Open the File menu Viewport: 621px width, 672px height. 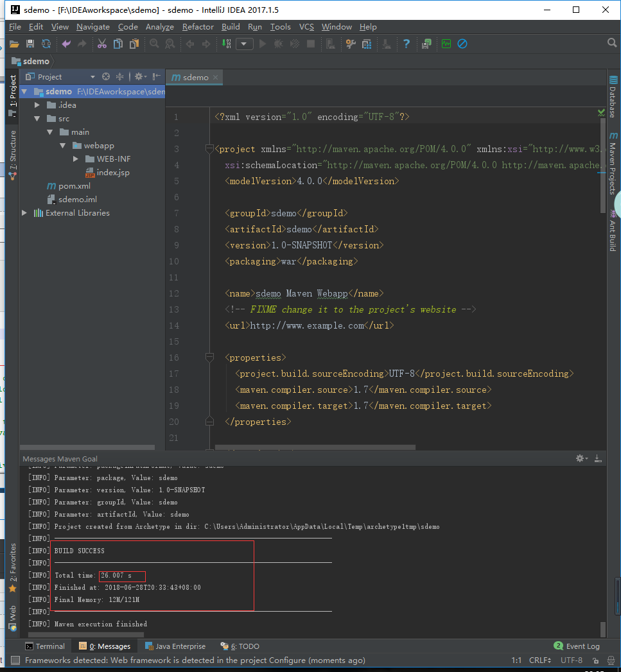click(15, 26)
